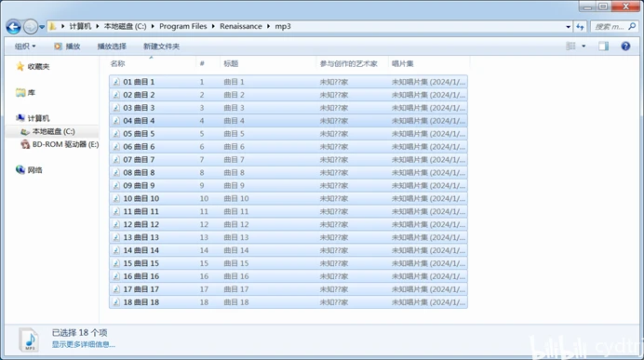
Task: Select the file name 16 曲目 16
Action: pos(141,276)
